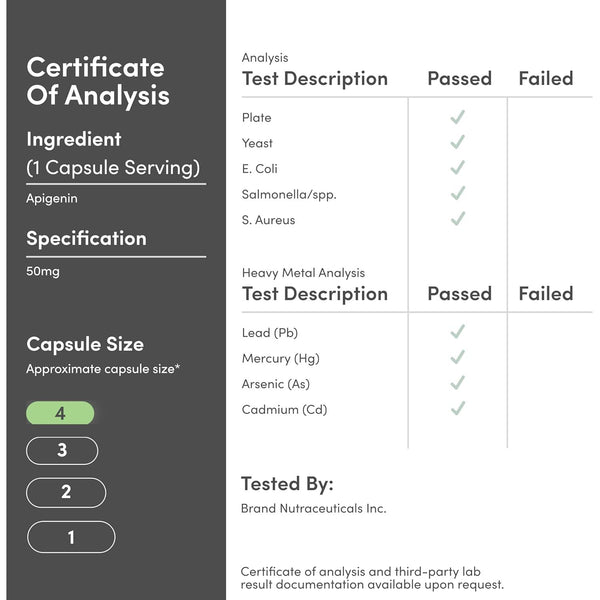Click the 50mg specification value
Screen dimensions: 600x600
click(43, 271)
